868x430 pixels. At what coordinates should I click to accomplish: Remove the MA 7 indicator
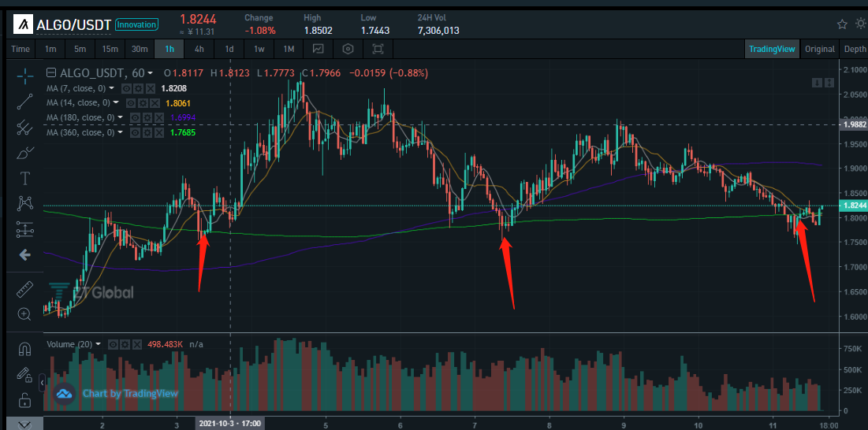pyautogui.click(x=149, y=88)
